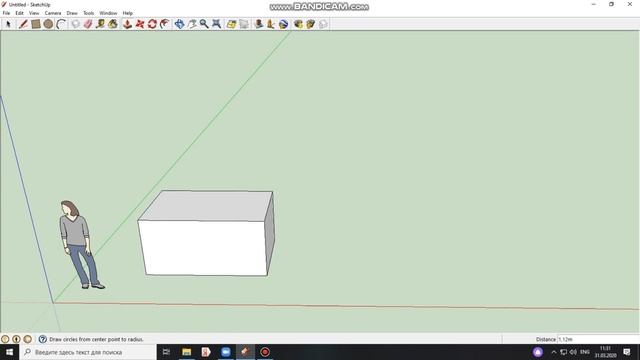Click the Distance measurement input field
This screenshot has height=360, width=640.
(598, 339)
